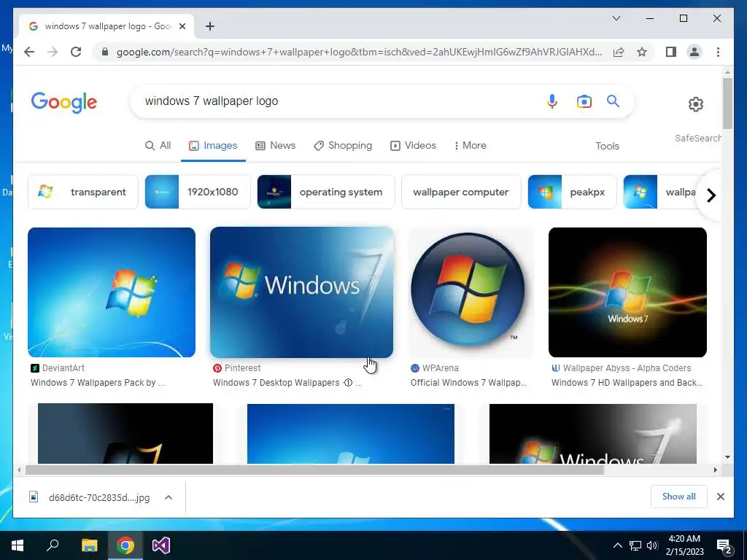747x560 pixels.
Task: Filter by the peakpx chip
Action: tap(572, 192)
